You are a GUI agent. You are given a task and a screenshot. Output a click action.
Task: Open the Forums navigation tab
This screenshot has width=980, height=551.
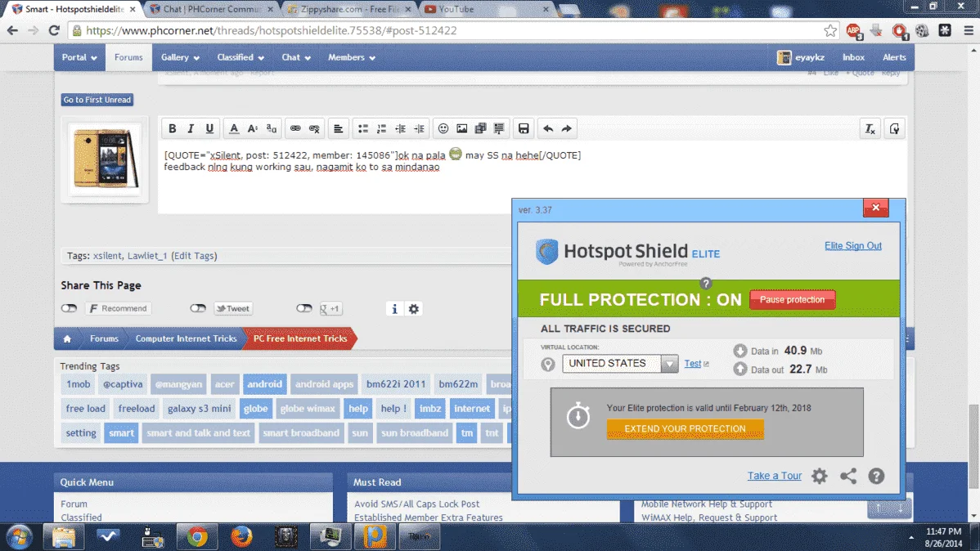point(128,57)
